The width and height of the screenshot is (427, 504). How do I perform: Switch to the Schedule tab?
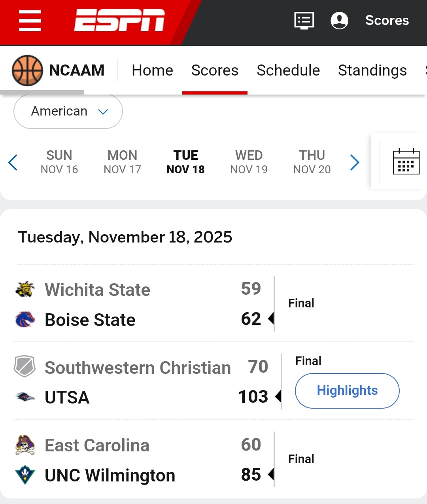(288, 70)
